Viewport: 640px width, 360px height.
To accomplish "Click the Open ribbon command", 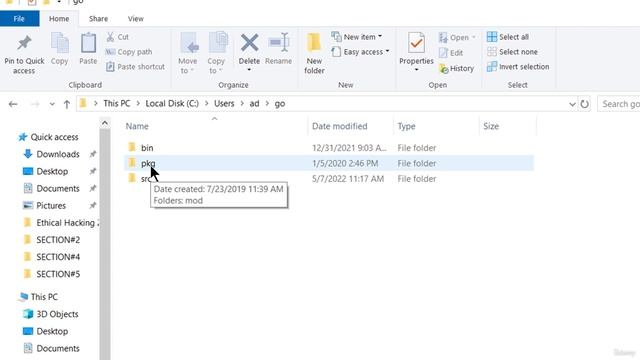I will click(457, 38).
